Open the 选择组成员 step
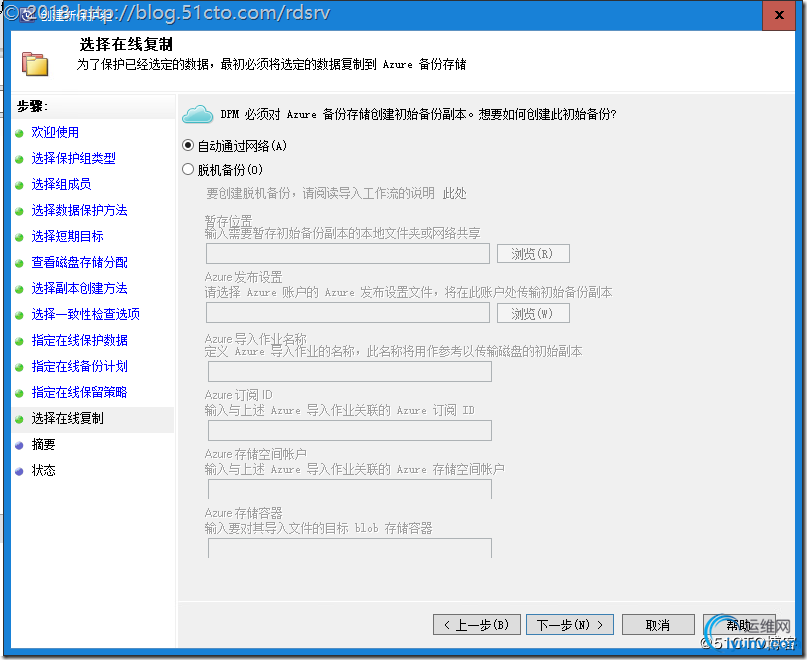The height and width of the screenshot is (660, 807). 61,184
